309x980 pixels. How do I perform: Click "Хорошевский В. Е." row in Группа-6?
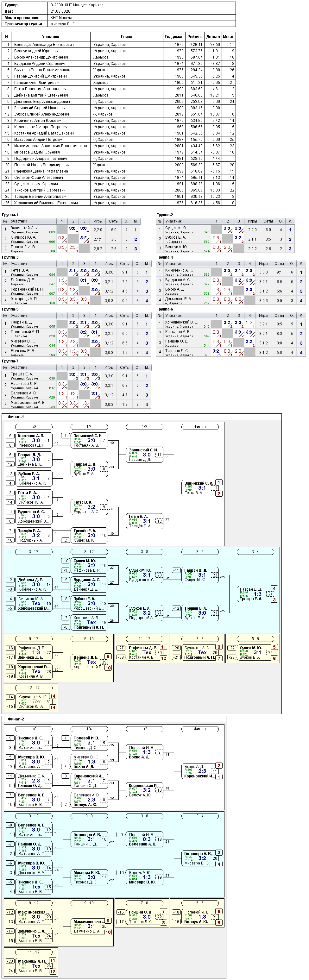[230, 324]
